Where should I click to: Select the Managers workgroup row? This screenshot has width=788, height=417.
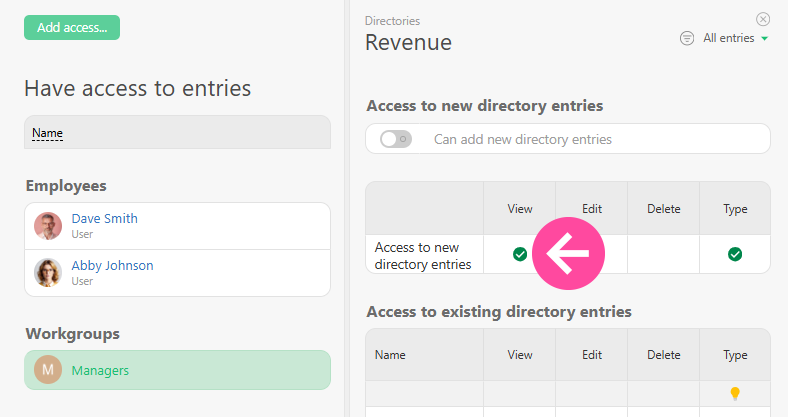click(x=177, y=370)
